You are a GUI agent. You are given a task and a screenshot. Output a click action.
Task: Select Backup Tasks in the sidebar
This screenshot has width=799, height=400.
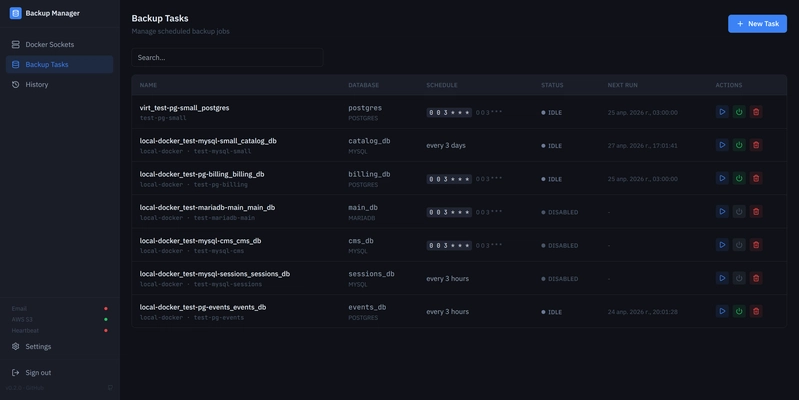[x=60, y=64]
